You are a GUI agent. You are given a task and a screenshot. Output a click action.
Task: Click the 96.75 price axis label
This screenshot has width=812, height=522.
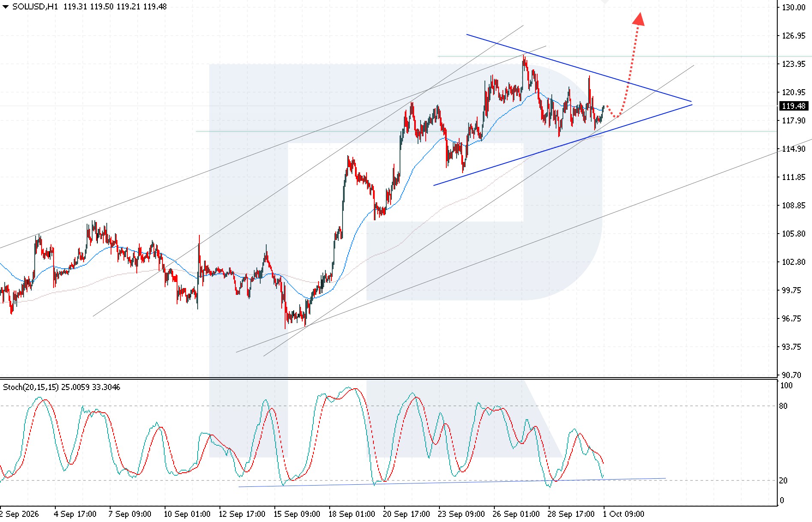[791, 318]
